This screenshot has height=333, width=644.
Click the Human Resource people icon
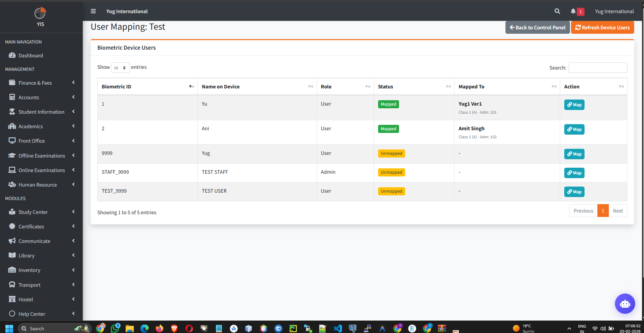(x=12, y=184)
